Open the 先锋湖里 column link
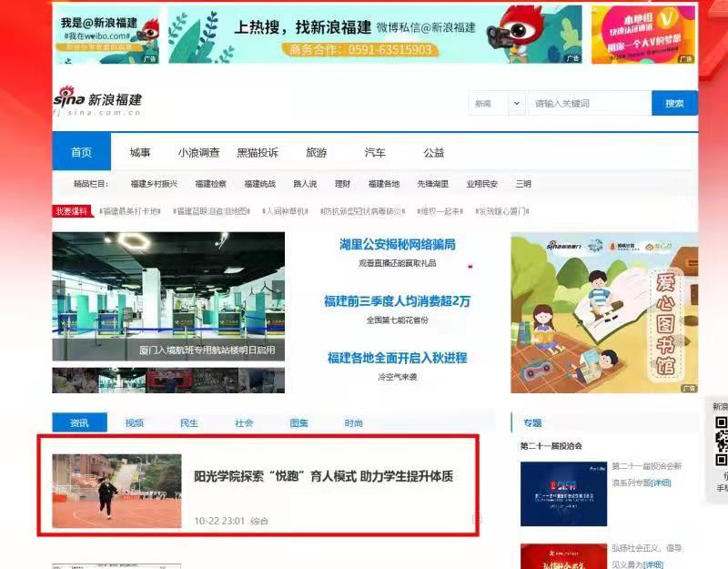The width and height of the screenshot is (728, 569). [433, 184]
